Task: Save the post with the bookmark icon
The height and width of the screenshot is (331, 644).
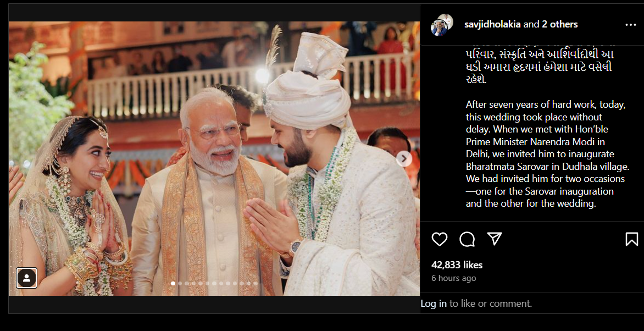Action: (632, 239)
